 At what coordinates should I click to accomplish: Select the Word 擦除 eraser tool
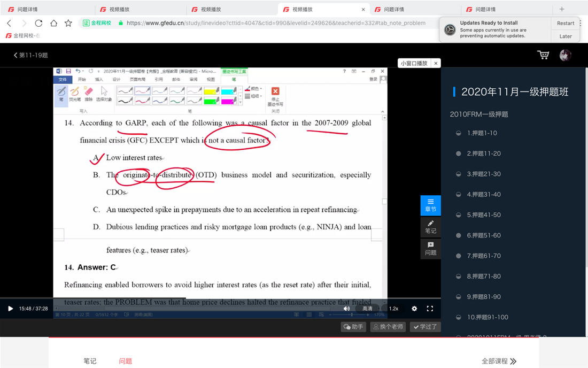click(x=89, y=95)
